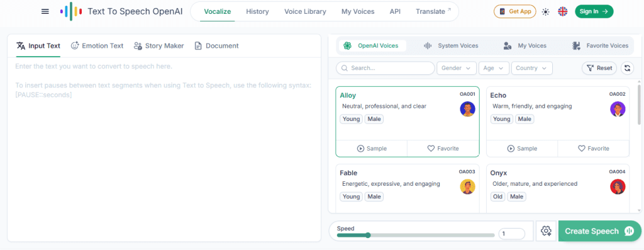Viewport: 644px width, 250px height.
Task: Open the hamburger menu
Action: coord(45,11)
